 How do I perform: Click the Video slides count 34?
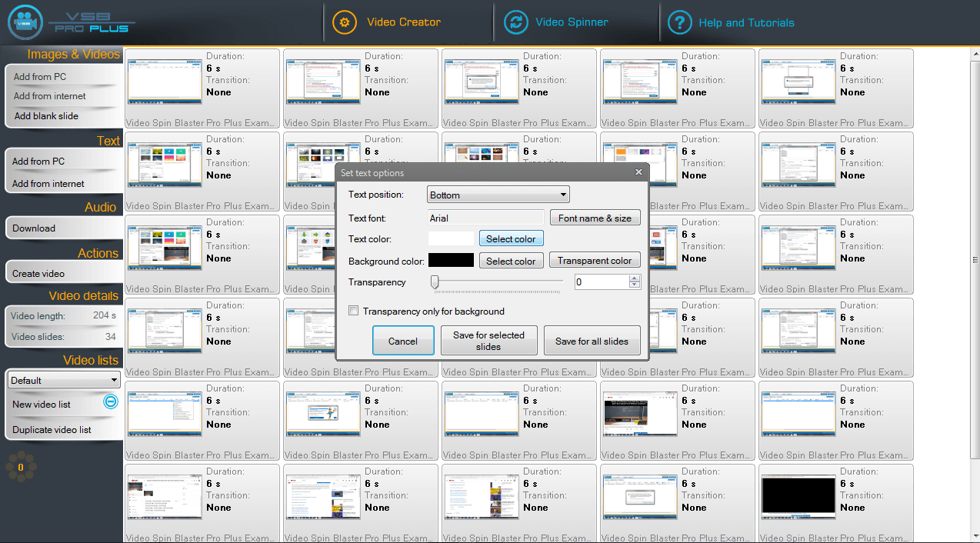[111, 337]
